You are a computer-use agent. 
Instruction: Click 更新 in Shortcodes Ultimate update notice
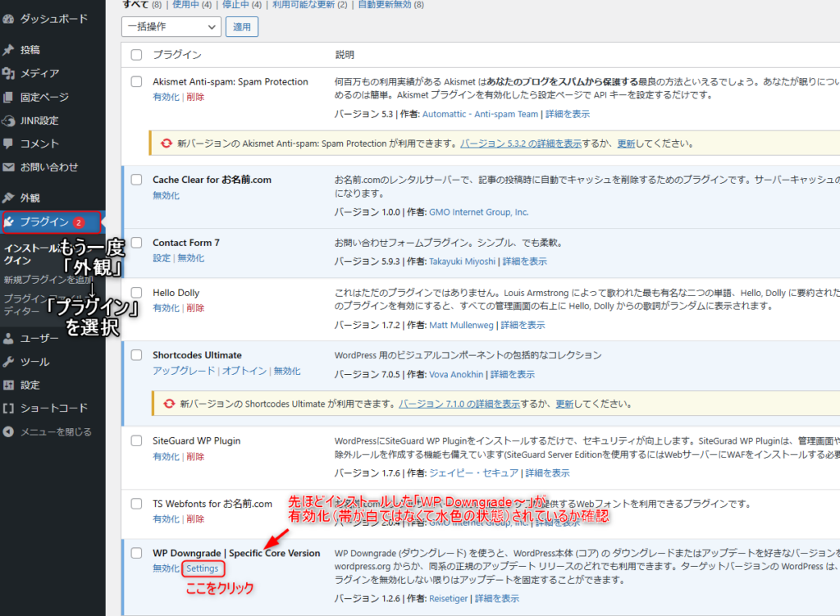tap(564, 404)
